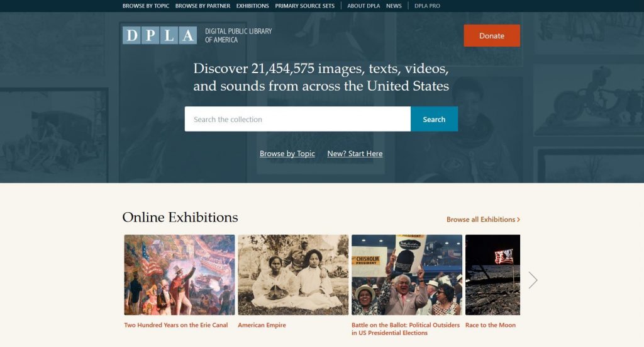
Task: Focus the Search the collection field
Action: [x=297, y=119]
